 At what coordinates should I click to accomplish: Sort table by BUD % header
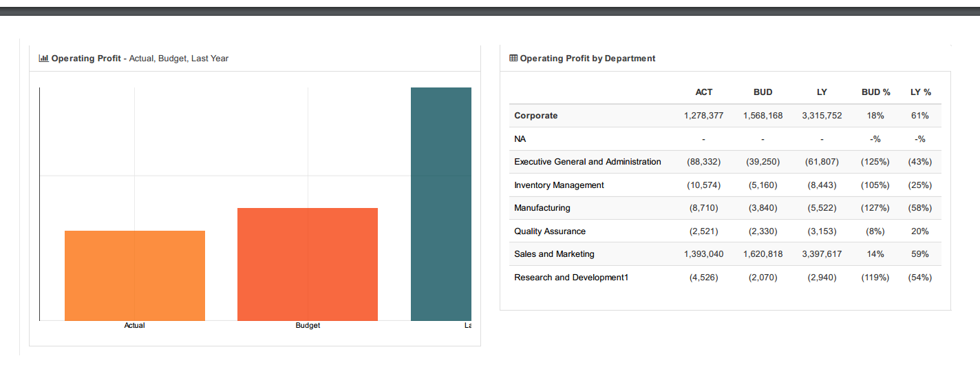pyautogui.click(x=875, y=92)
